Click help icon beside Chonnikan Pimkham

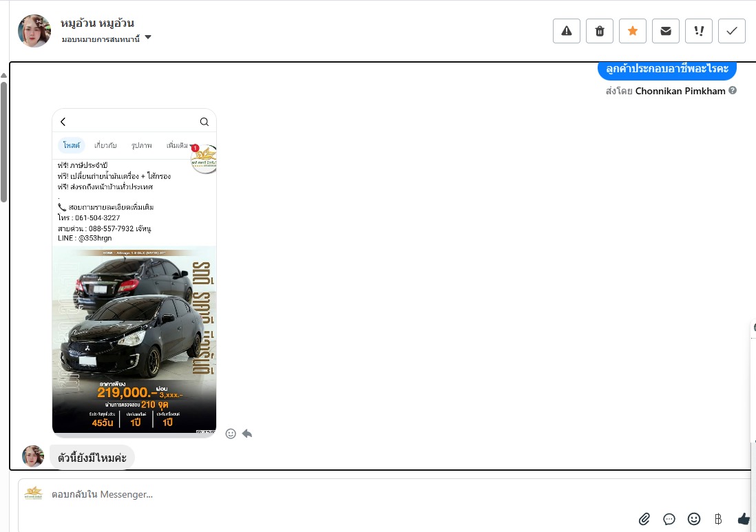(x=733, y=91)
